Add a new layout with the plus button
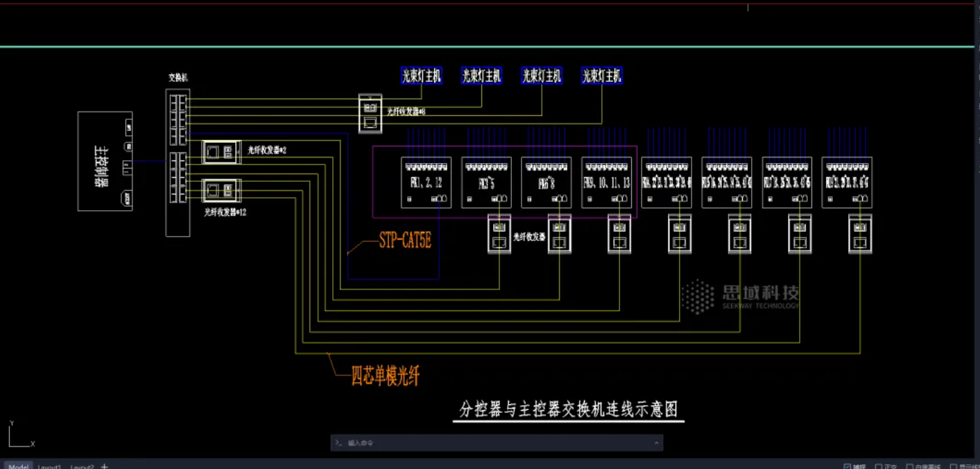The image size is (980, 469). [105, 466]
